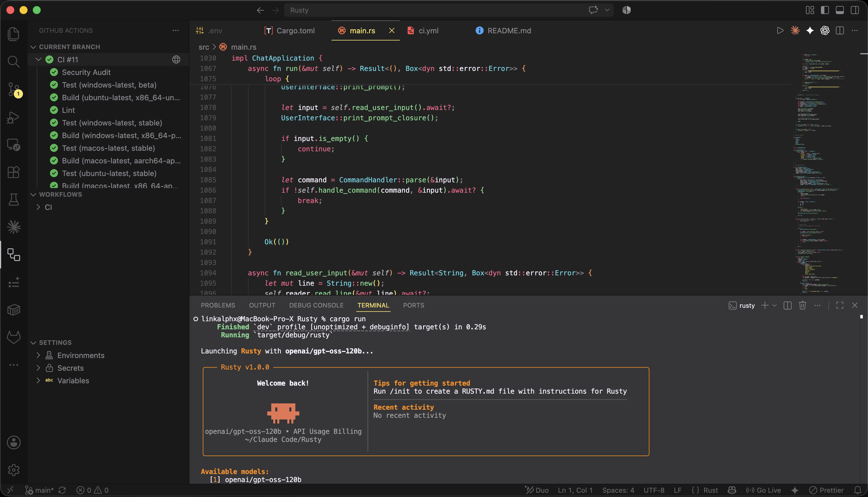This screenshot has height=497, width=868.
Task: Click Go Live in the status bar
Action: pos(763,490)
